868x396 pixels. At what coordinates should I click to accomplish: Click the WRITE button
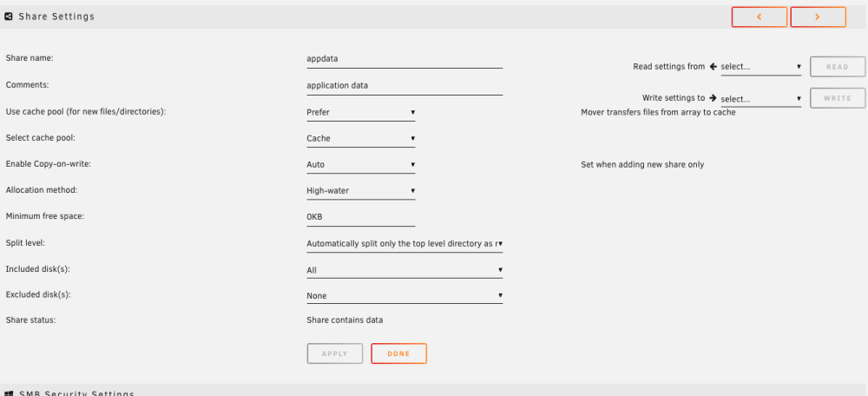coord(838,98)
